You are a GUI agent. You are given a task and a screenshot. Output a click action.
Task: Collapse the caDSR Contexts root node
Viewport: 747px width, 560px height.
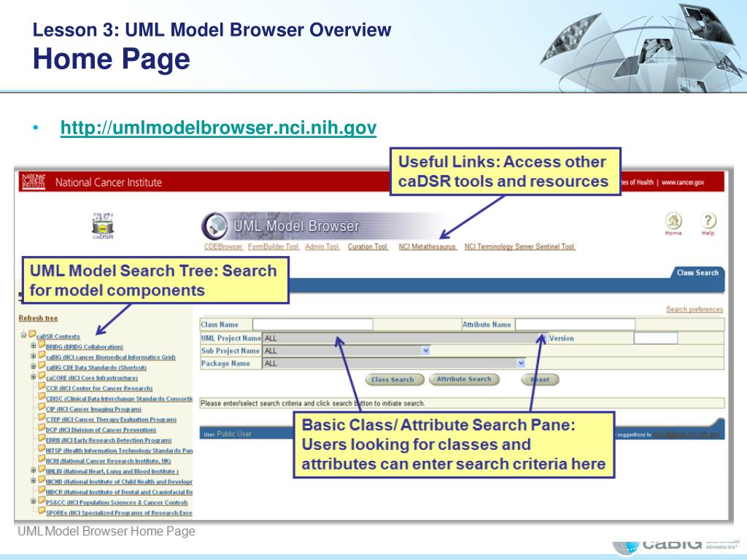[x=23, y=335]
